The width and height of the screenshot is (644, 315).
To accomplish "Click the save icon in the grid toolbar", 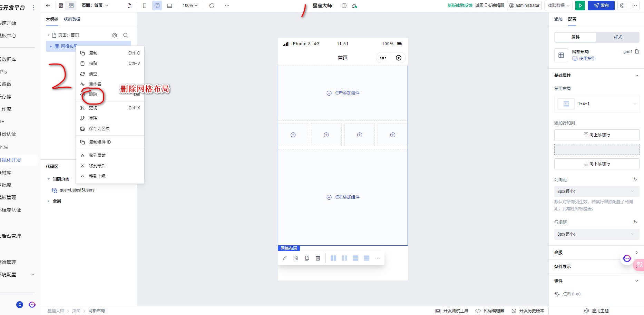I will click(296, 258).
